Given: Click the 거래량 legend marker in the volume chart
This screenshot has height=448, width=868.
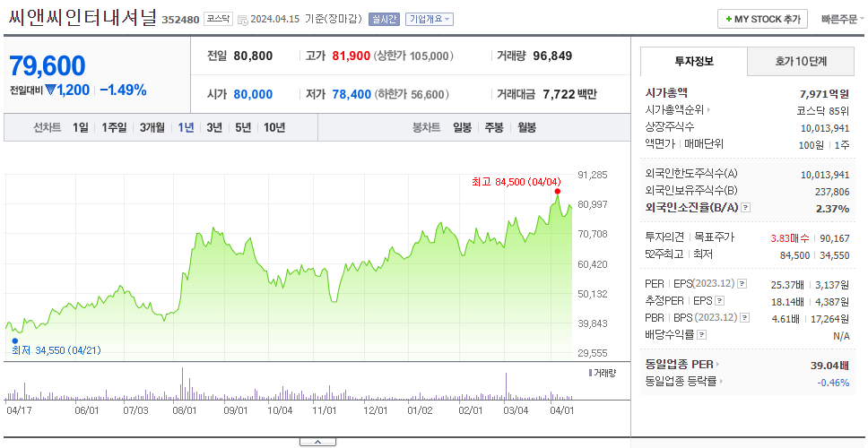Looking at the screenshot, I should (590, 373).
